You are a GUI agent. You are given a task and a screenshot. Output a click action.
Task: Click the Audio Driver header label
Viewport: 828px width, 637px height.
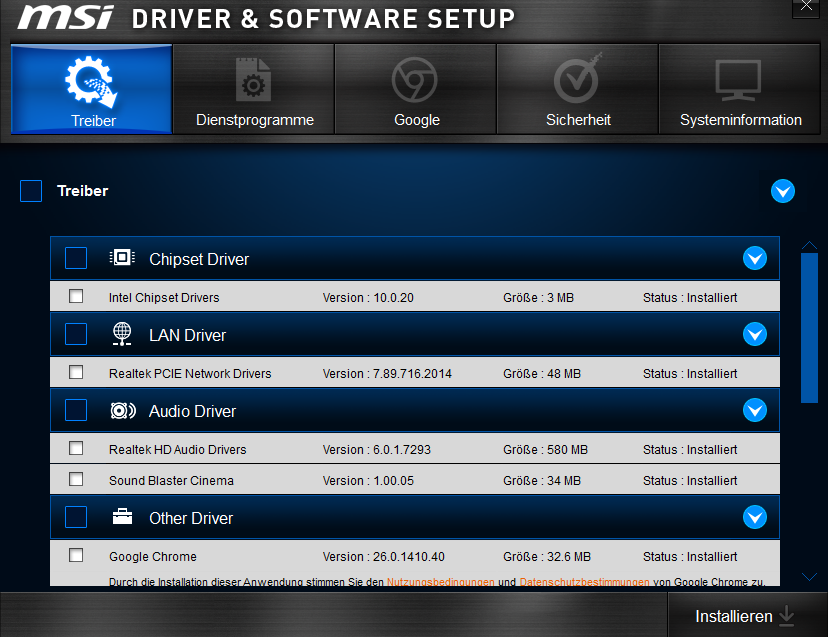point(193,411)
